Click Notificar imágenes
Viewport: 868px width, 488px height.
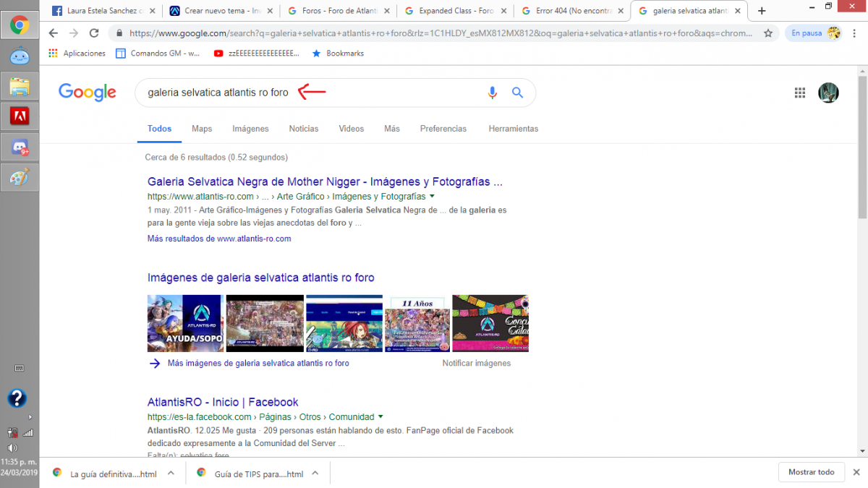tap(477, 363)
